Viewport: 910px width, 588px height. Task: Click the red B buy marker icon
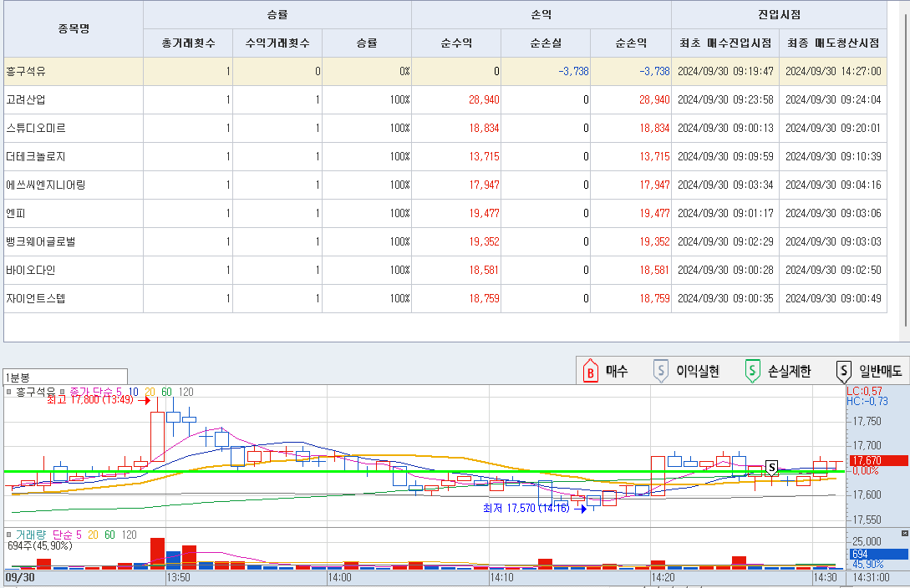590,371
